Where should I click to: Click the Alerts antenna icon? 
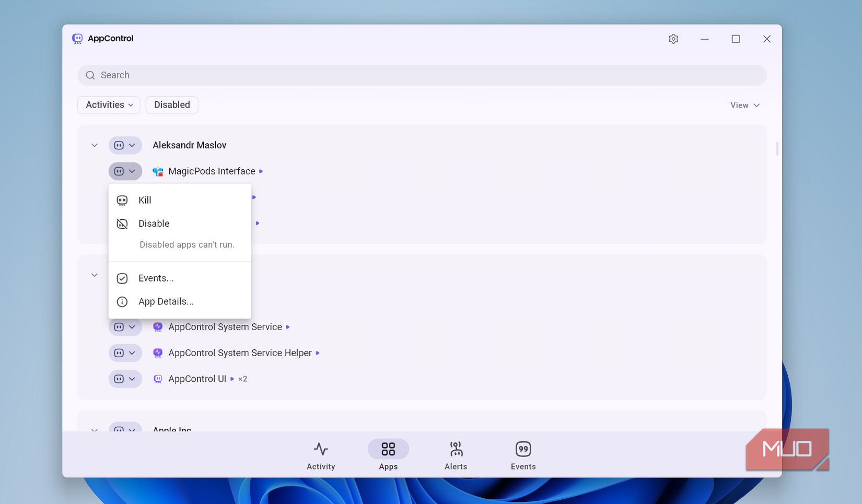pos(456,449)
